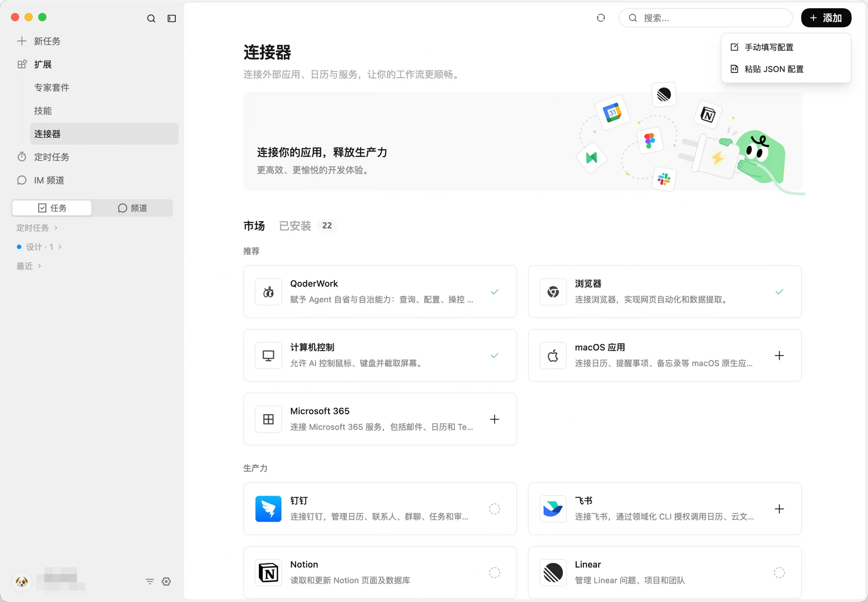Click the 浏览器 card title text
Screen dimensions: 868x602
[588, 284]
